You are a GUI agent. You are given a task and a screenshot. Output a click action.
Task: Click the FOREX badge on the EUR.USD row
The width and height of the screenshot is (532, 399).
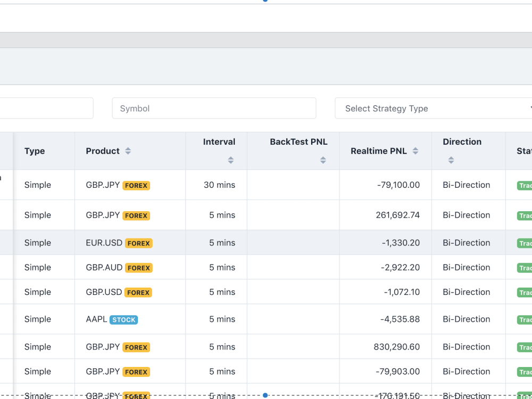pos(138,243)
